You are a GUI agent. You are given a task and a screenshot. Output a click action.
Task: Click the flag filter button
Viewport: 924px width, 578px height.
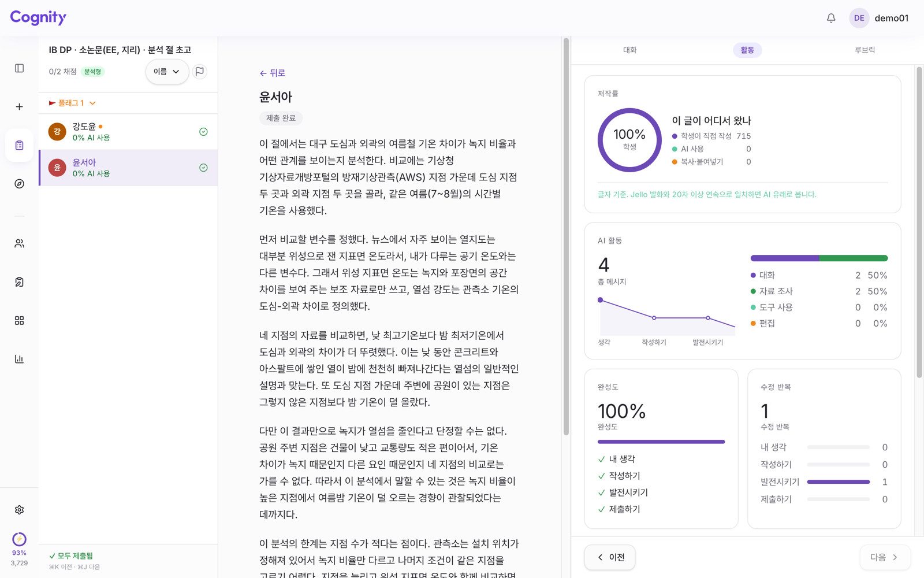[x=200, y=72]
